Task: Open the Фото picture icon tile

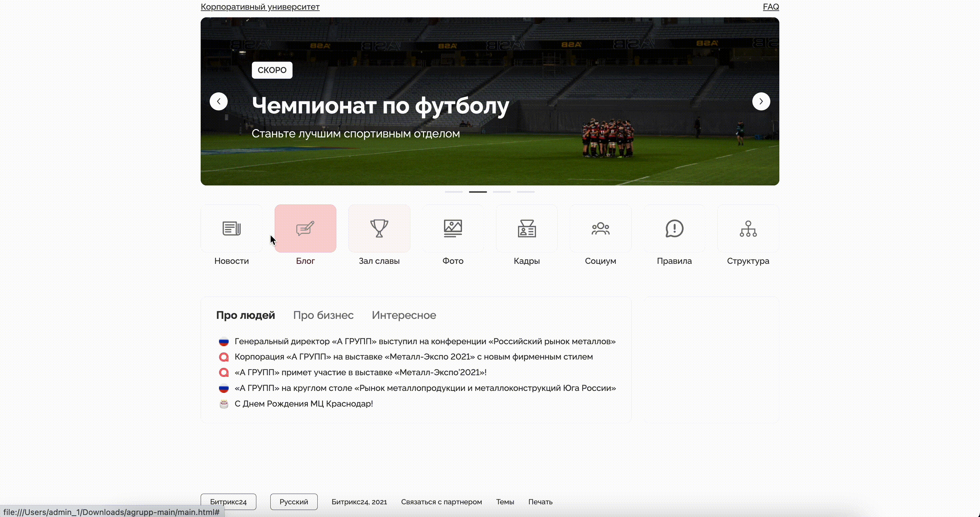Action: coord(453,228)
